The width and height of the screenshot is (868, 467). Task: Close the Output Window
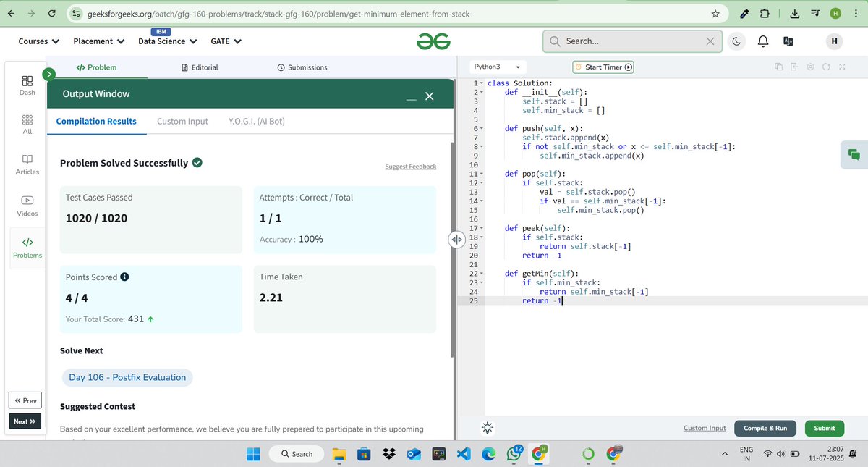tap(430, 96)
